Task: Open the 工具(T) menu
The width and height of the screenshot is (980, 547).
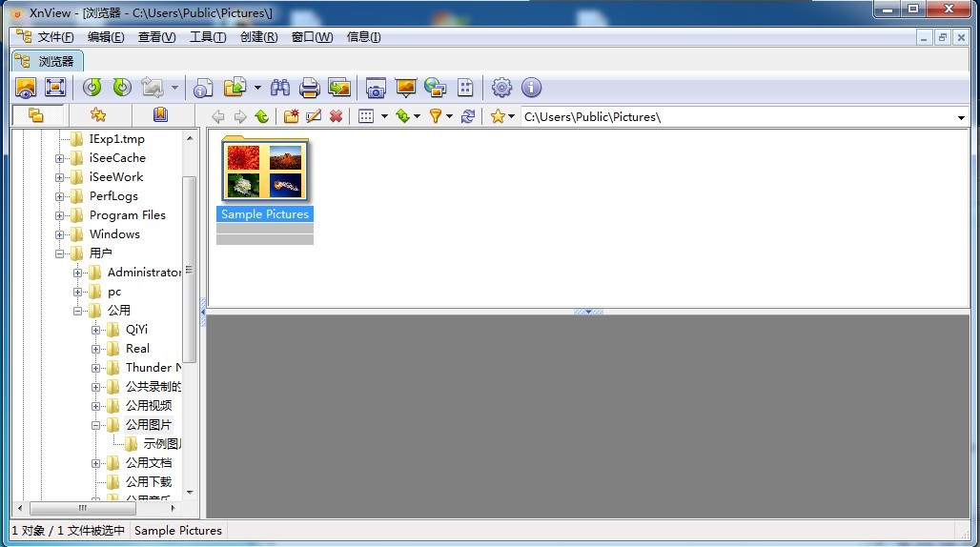Action: [x=207, y=37]
